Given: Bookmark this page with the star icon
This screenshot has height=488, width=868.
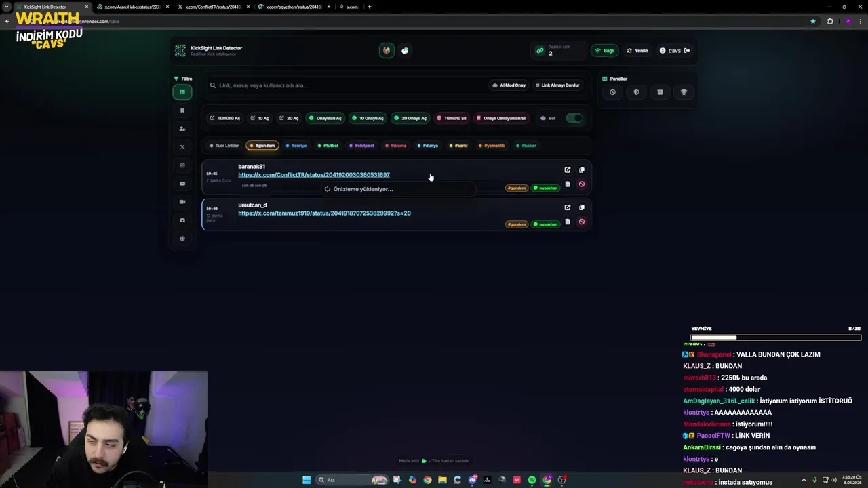Looking at the screenshot, I should tap(813, 21).
